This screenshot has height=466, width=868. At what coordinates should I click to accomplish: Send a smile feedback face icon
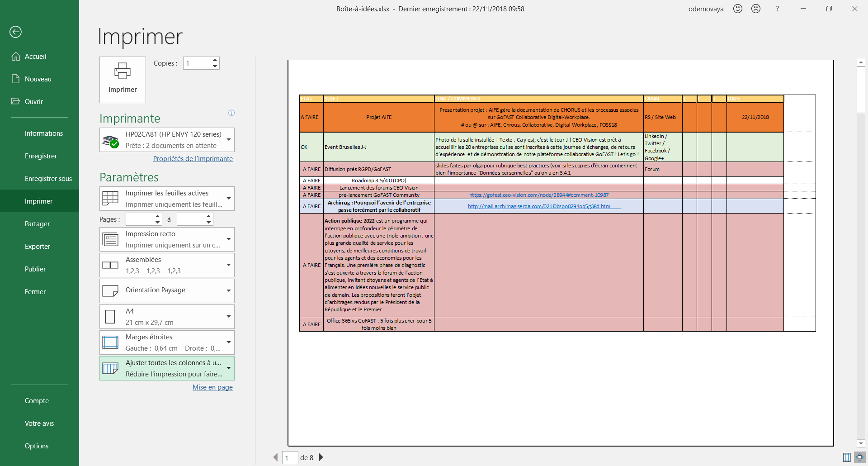(x=738, y=9)
